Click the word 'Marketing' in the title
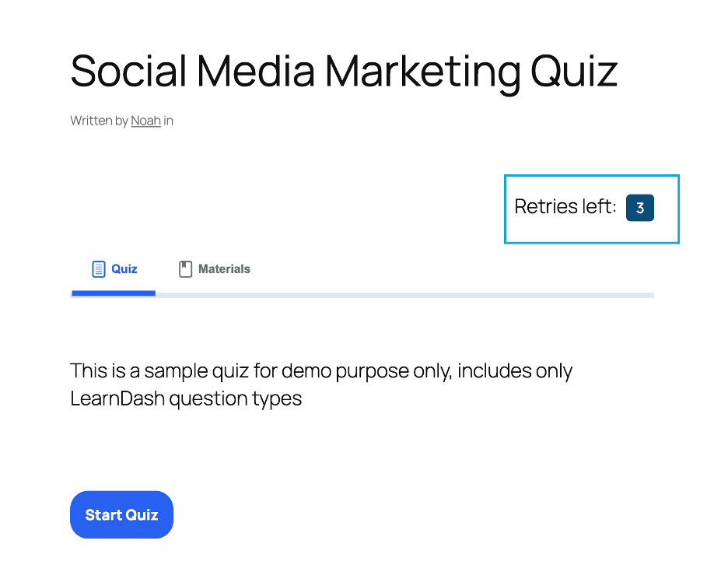This screenshot has width=728, height=565. tap(423, 72)
